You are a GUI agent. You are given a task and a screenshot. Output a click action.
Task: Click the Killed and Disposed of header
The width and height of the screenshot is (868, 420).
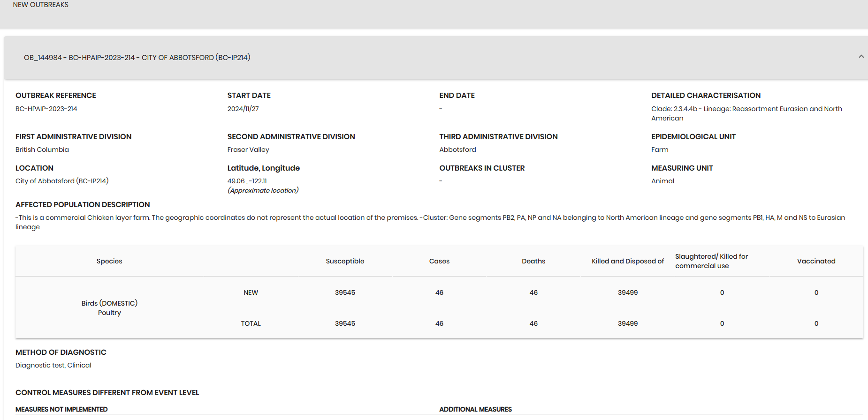pyautogui.click(x=628, y=261)
